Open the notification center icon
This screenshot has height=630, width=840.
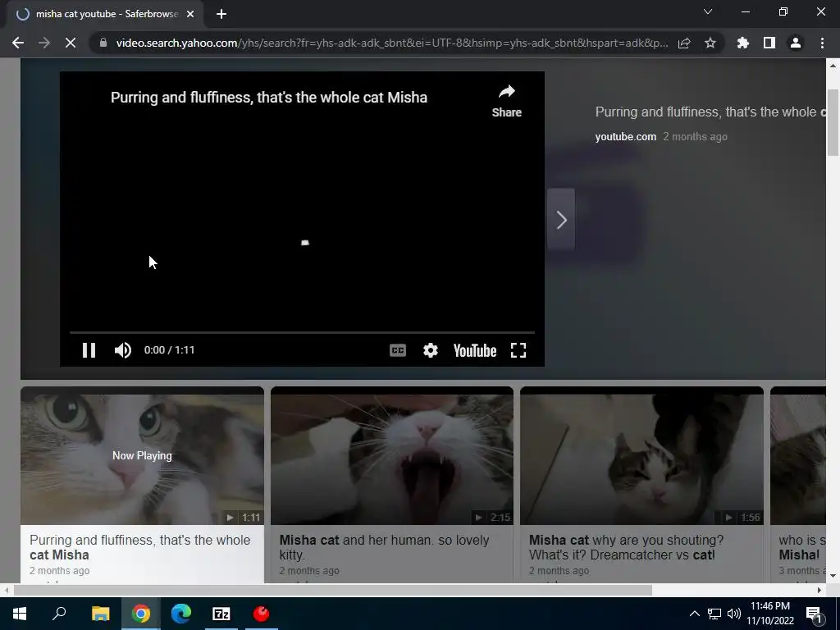[x=814, y=614]
